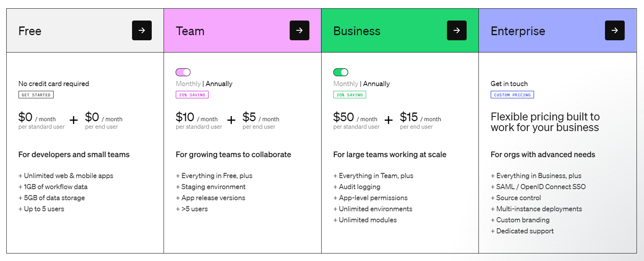Viewport: 644px width, 261px height.
Task: Click the GET STARTED badge
Action: (x=36, y=95)
